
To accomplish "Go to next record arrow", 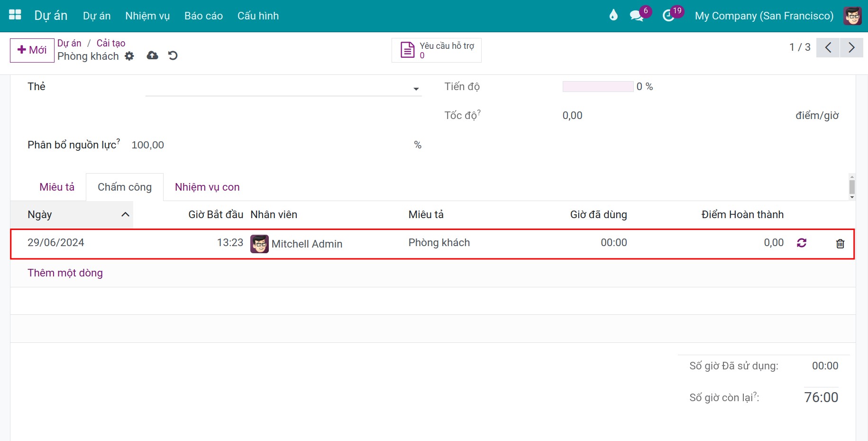I will click(x=851, y=47).
